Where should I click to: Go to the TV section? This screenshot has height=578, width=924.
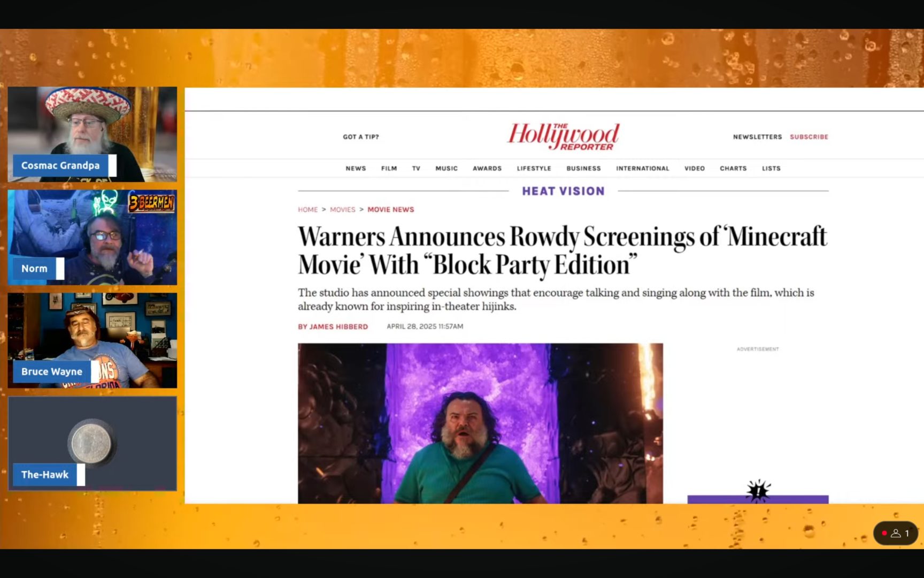pyautogui.click(x=416, y=169)
